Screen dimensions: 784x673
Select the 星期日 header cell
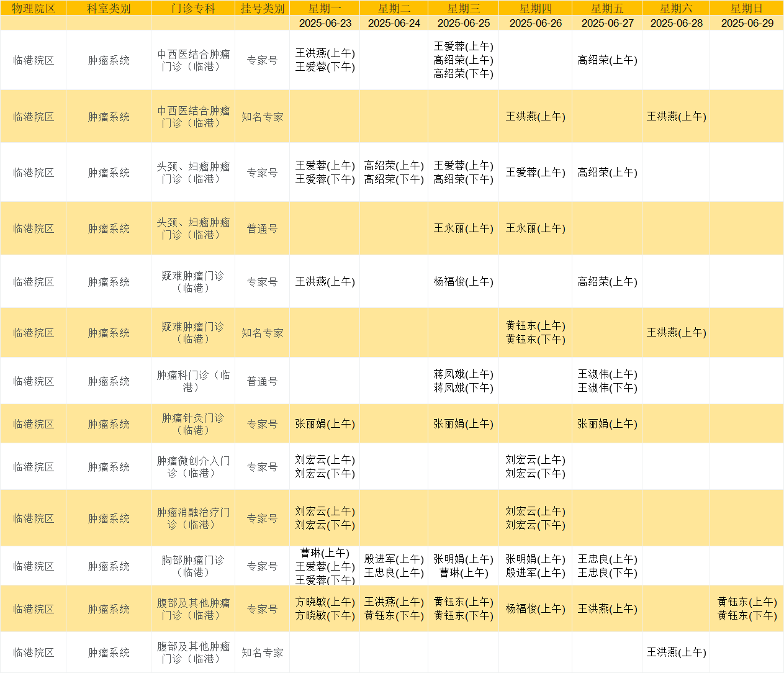[747, 8]
